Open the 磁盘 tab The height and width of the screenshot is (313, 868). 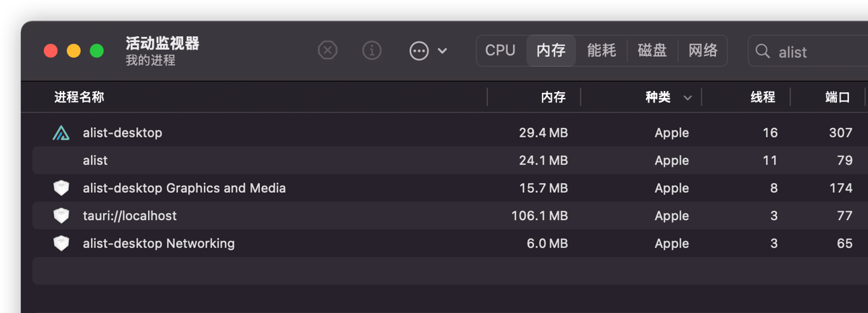tap(652, 51)
